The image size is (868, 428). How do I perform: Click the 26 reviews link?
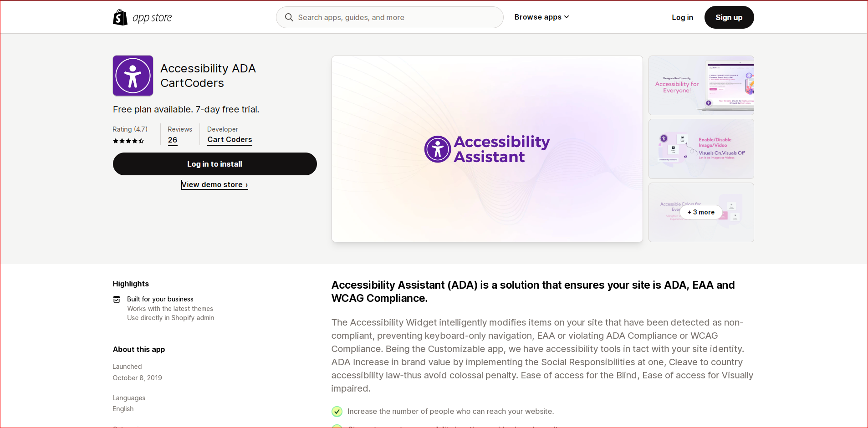[172, 140]
